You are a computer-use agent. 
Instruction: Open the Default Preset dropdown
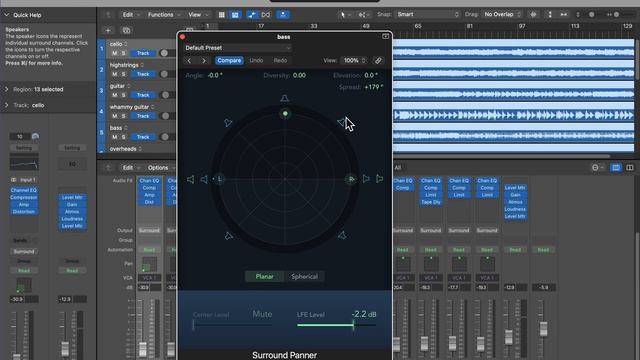coord(238,48)
